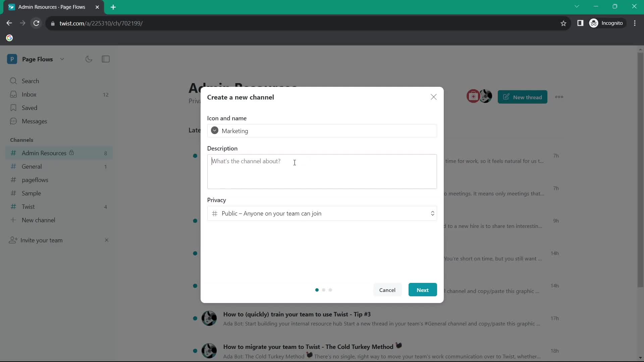This screenshot has height=362, width=644.
Task: Click the moon/do-not-disturb icon in header
Action: 89,59
